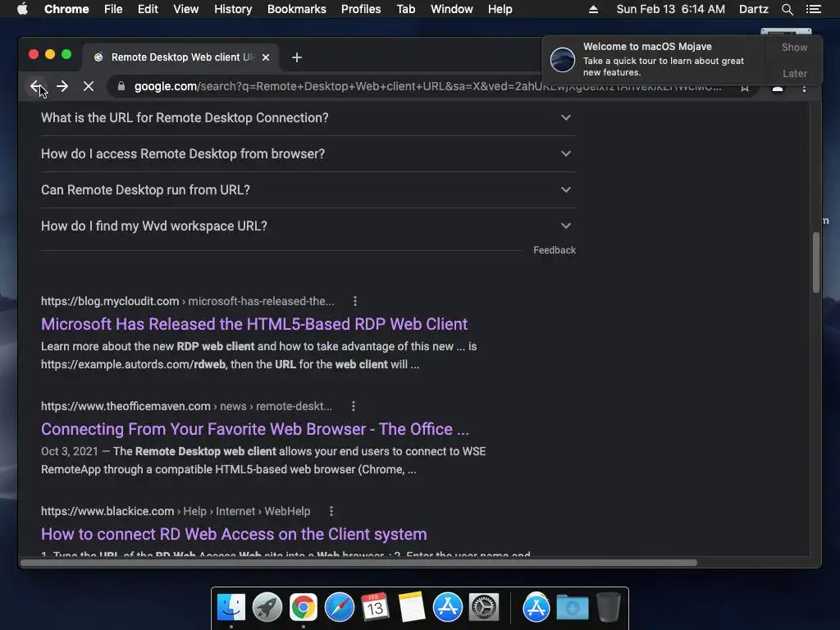This screenshot has width=840, height=630.
Task: Open the Chrome application menu
Action: (66, 9)
